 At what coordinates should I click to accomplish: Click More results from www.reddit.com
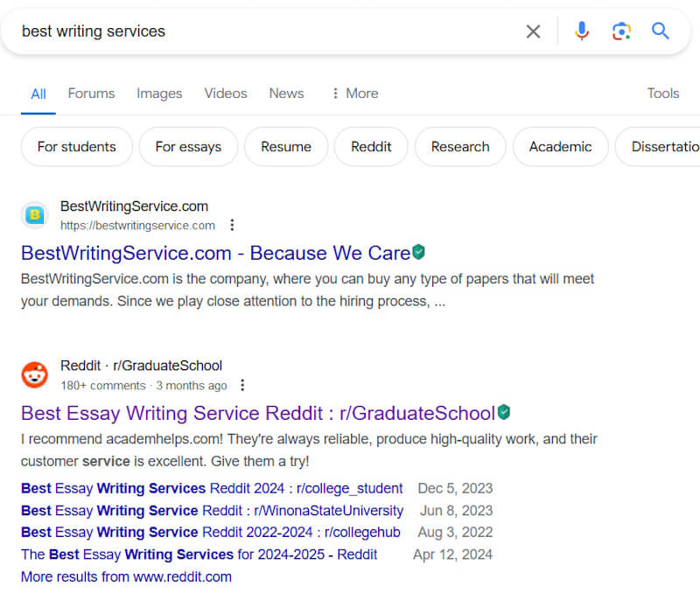(126, 576)
